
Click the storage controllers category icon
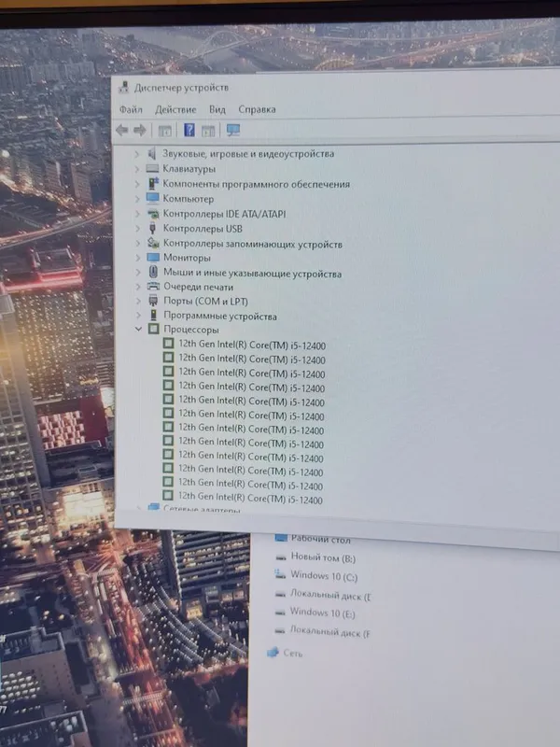point(153,243)
